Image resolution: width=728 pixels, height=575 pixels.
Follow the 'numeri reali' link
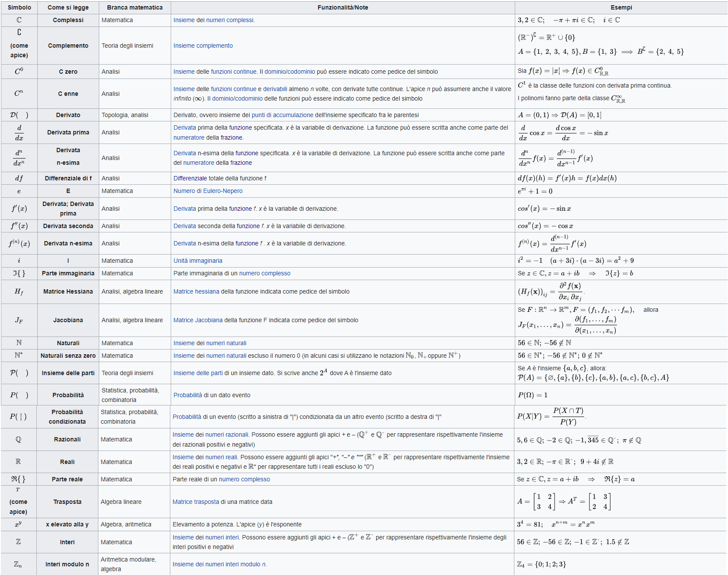(221, 457)
